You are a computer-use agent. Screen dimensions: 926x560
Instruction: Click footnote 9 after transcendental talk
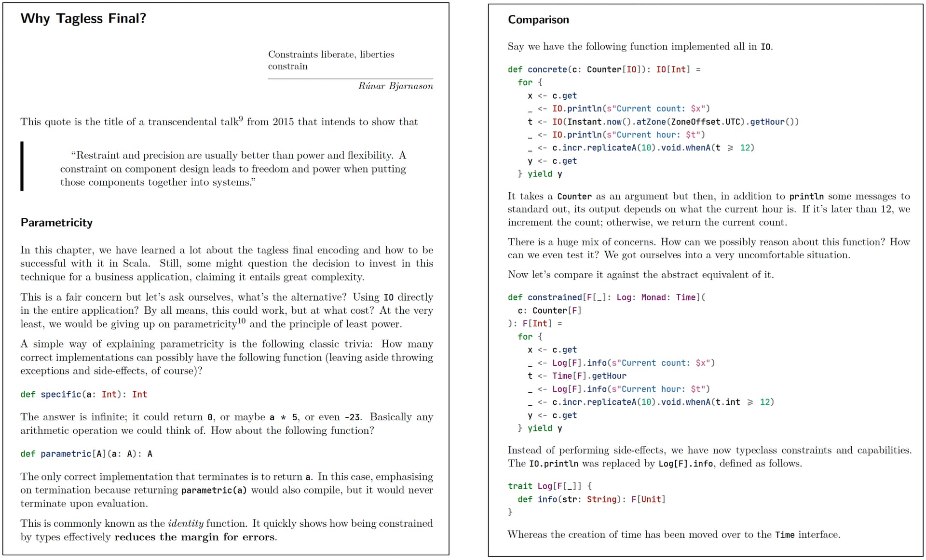(241, 119)
